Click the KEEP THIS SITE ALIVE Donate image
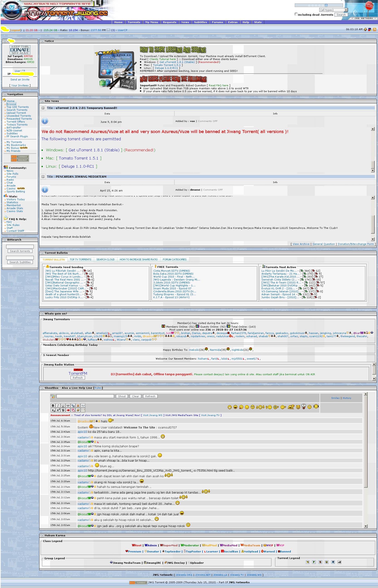This screenshot has height=588, width=378. click(x=20, y=50)
